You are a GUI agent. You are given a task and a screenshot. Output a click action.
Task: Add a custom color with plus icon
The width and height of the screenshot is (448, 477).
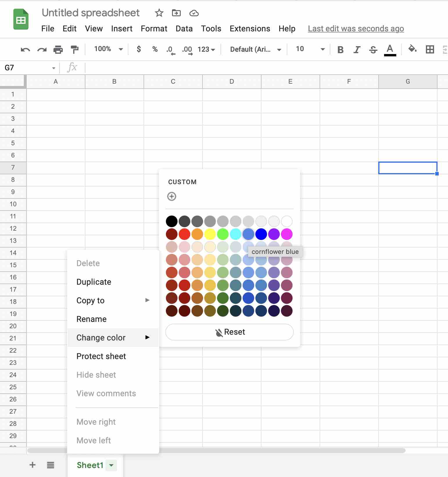click(x=172, y=196)
